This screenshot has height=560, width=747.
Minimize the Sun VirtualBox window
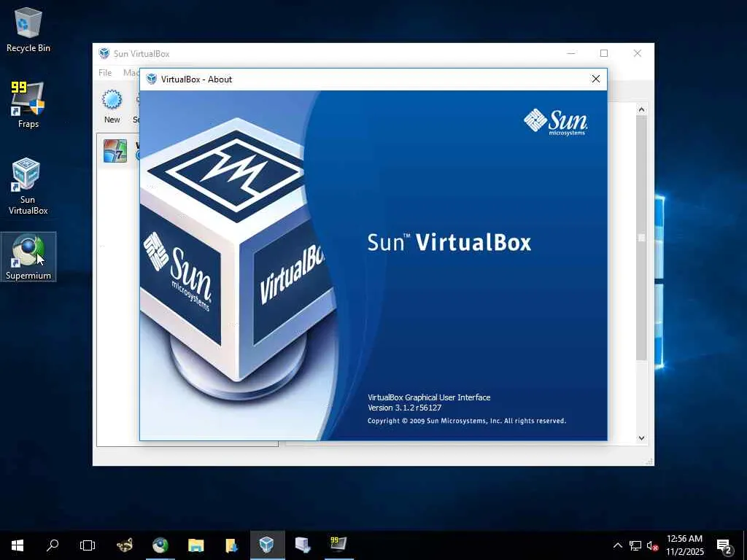pyautogui.click(x=570, y=53)
